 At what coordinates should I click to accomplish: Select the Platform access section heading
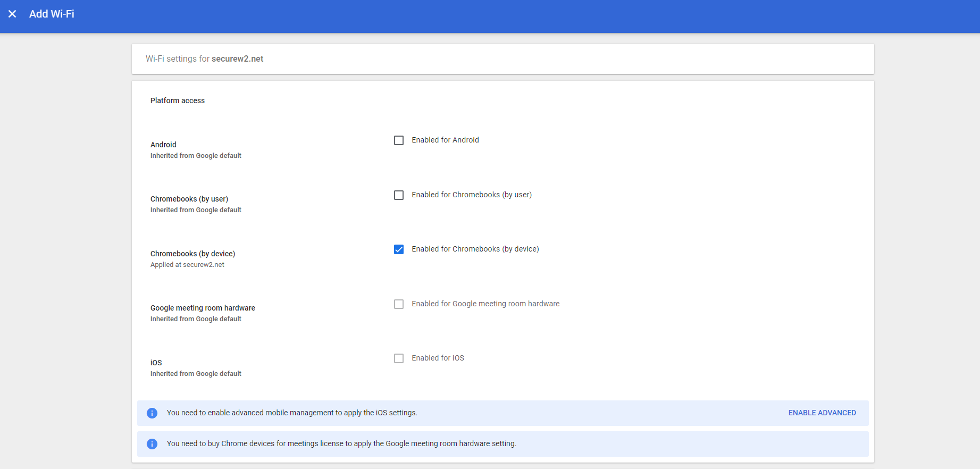tap(178, 100)
